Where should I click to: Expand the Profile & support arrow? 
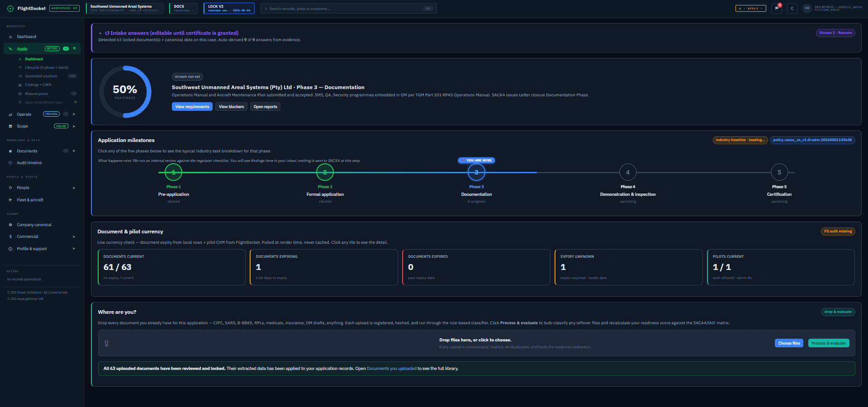[74, 249]
